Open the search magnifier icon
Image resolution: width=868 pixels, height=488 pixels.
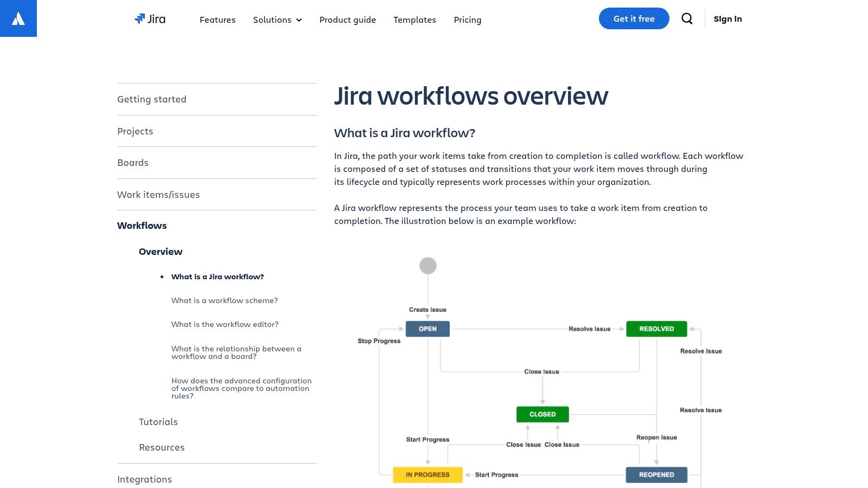(x=687, y=18)
